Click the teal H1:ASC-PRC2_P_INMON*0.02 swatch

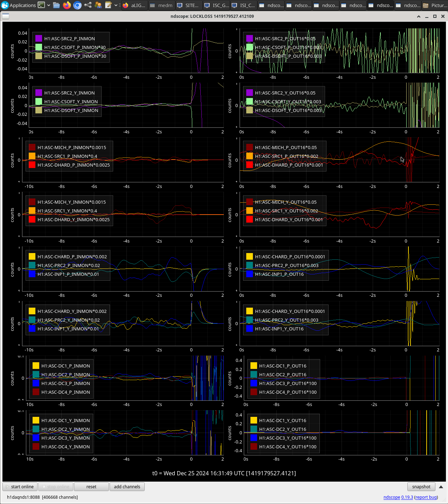32,265
